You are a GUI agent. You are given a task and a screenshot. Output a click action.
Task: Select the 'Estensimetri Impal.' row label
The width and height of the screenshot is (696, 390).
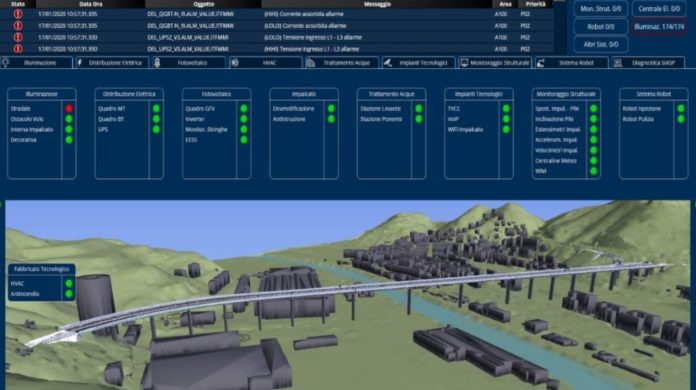pyautogui.click(x=558, y=130)
